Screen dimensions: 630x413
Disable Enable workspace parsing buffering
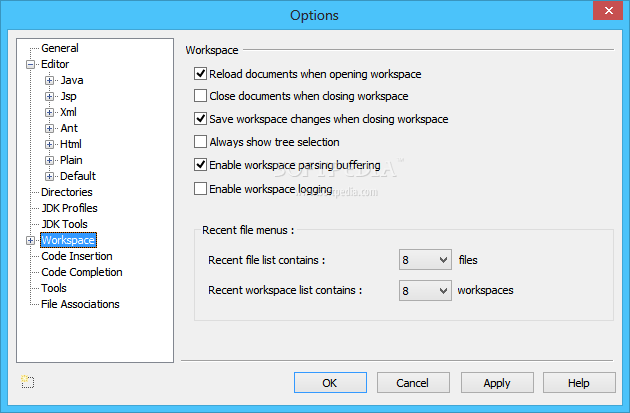pyautogui.click(x=200, y=164)
